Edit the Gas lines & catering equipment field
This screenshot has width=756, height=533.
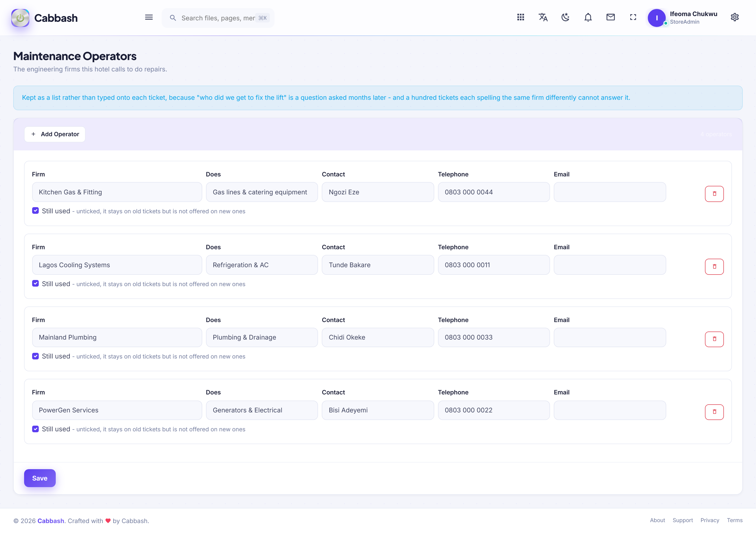point(262,192)
